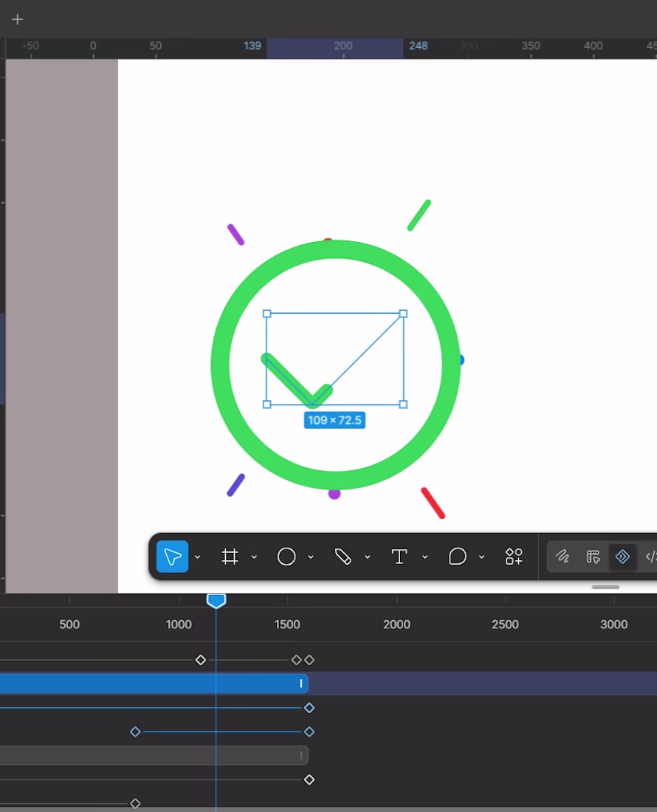Open Move tool options chevron

tap(197, 557)
